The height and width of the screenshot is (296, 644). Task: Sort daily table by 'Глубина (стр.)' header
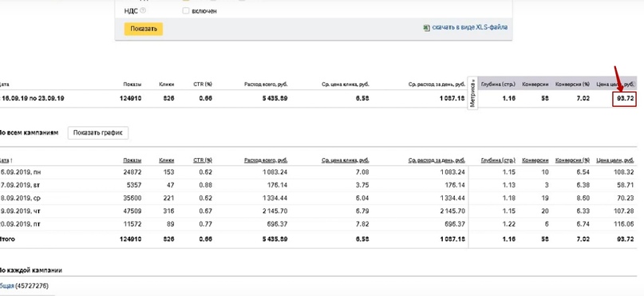coord(498,160)
